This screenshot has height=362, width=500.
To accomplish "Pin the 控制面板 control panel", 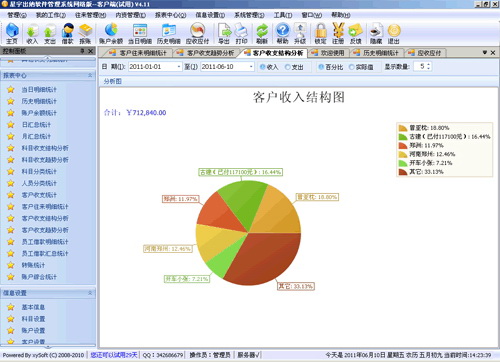I will pos(82,51).
